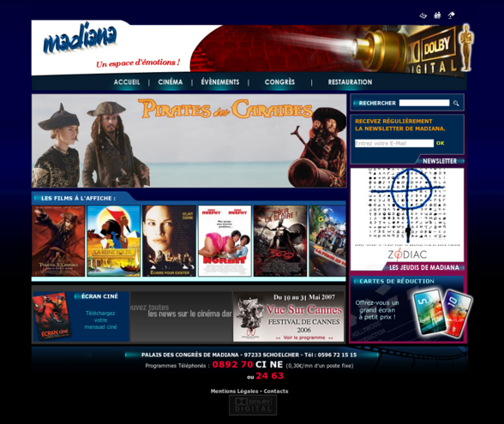
Task: Open the La Reine Soleil poster
Action: [113, 241]
